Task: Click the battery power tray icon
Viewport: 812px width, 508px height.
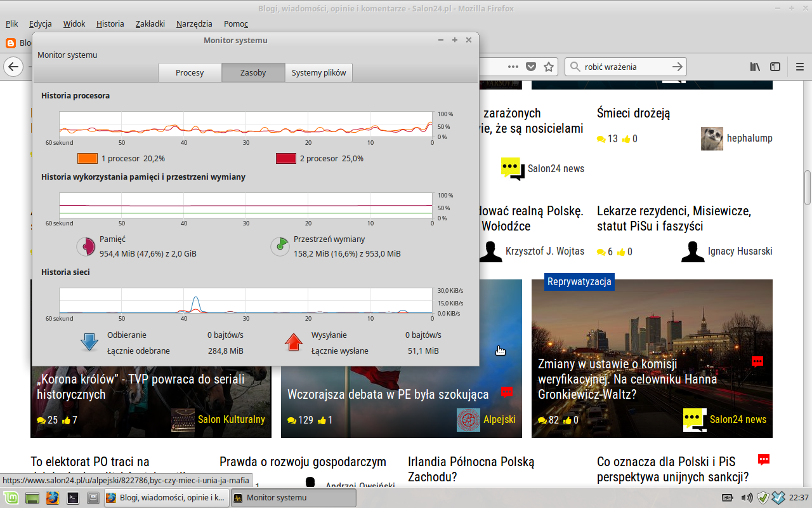Action: [727, 498]
